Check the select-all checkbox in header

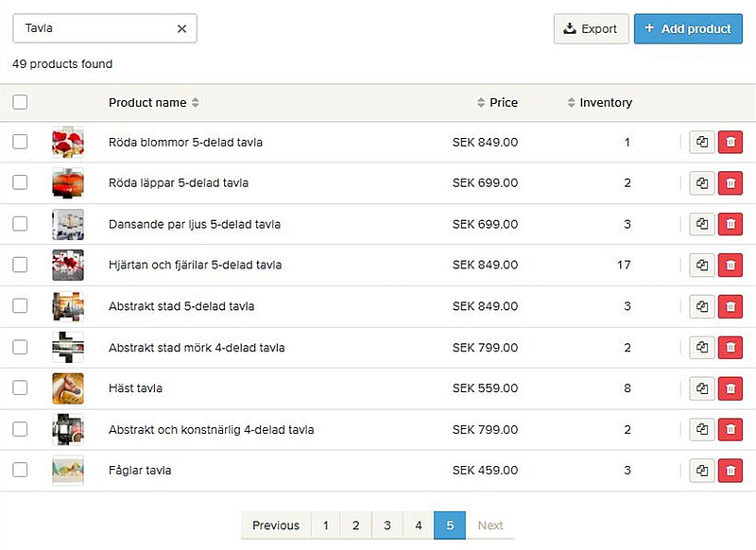point(20,102)
